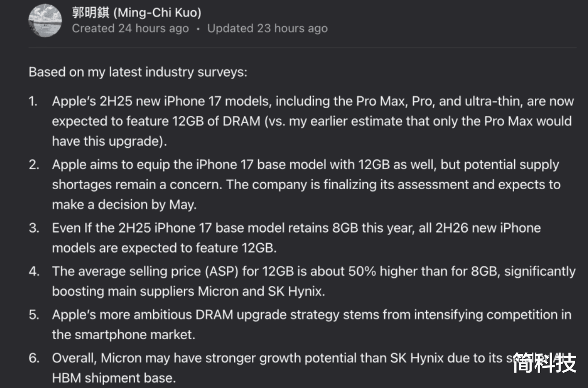Screen dimensions: 588x388
Task: Click the "1." list number marker
Action: click(33, 102)
